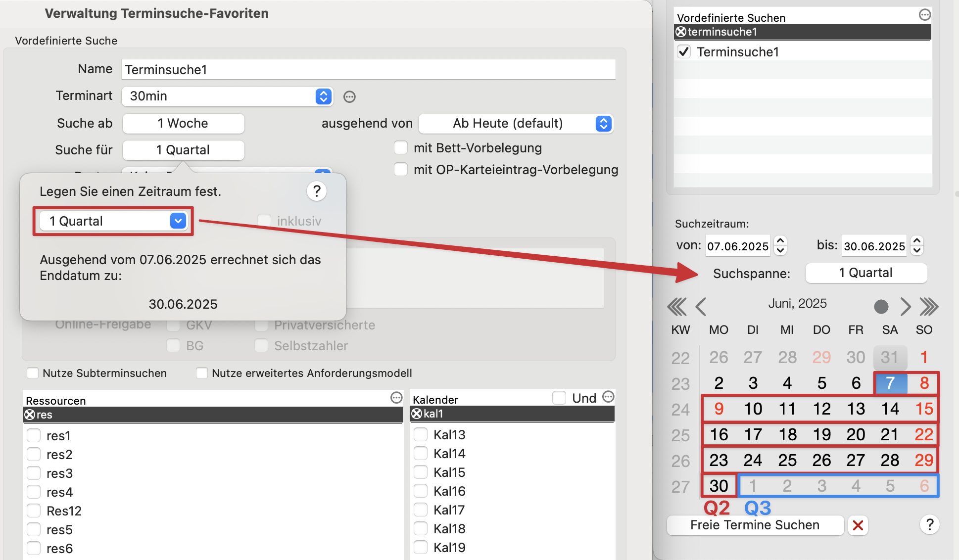Jump to today with calendar dot
Viewport: 959px width, 560px height.
(x=881, y=307)
